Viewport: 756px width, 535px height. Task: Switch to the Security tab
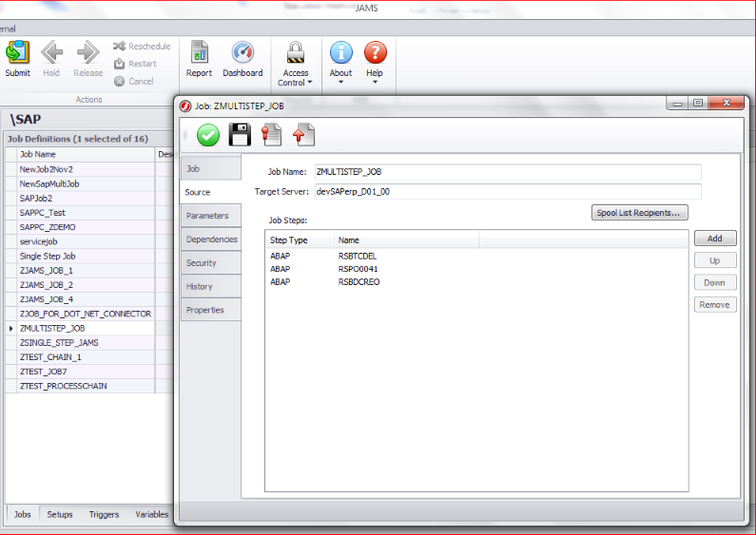211,263
